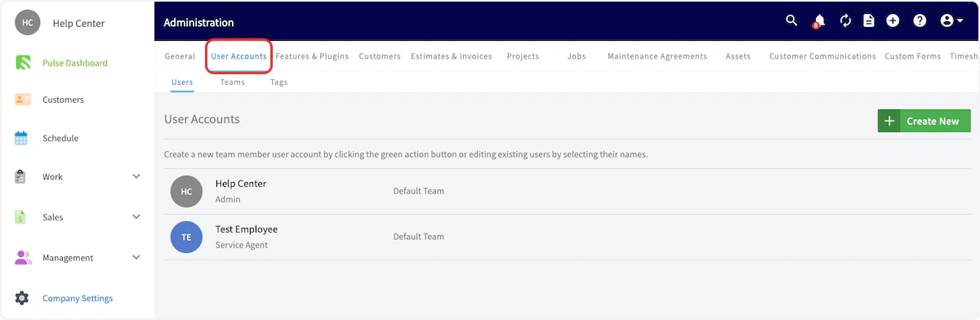The width and height of the screenshot is (980, 320).
Task: Go to the Projects tab
Action: click(x=523, y=56)
